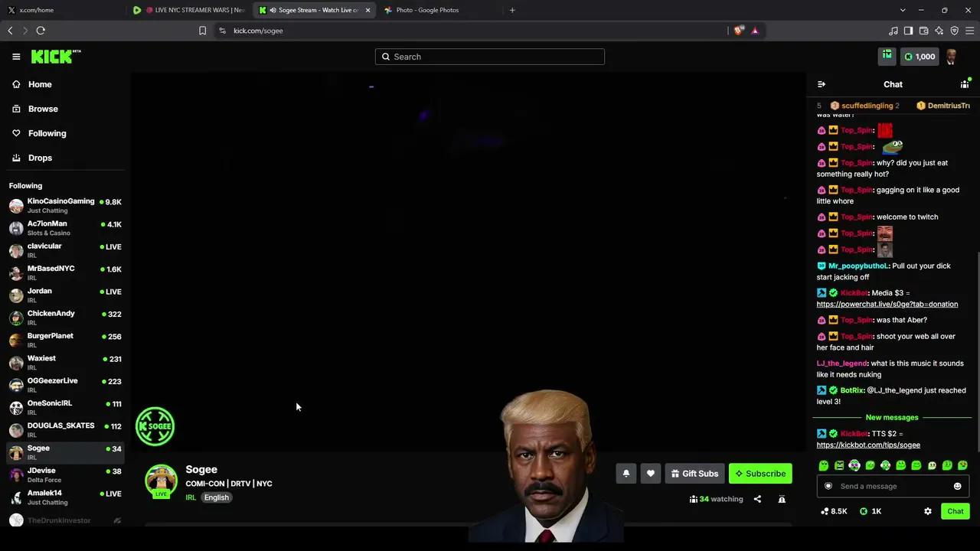Image resolution: width=980 pixels, height=551 pixels.
Task: Open the powerchat.live donation link
Action: coord(887,304)
